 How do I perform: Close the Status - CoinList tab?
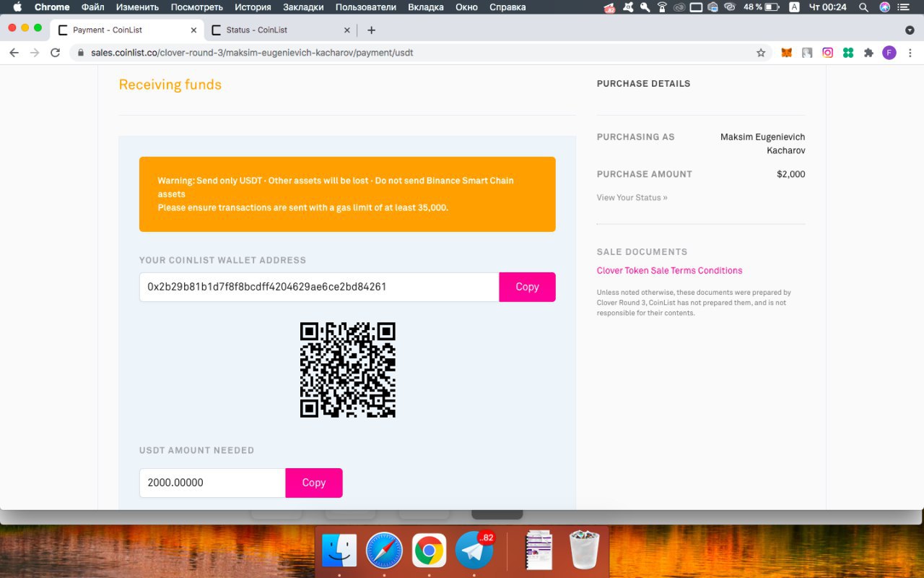(x=347, y=30)
